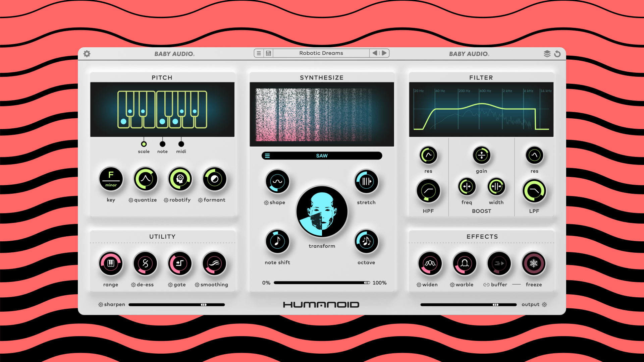Click the octave knob icon
The image size is (644, 362).
pyautogui.click(x=366, y=241)
